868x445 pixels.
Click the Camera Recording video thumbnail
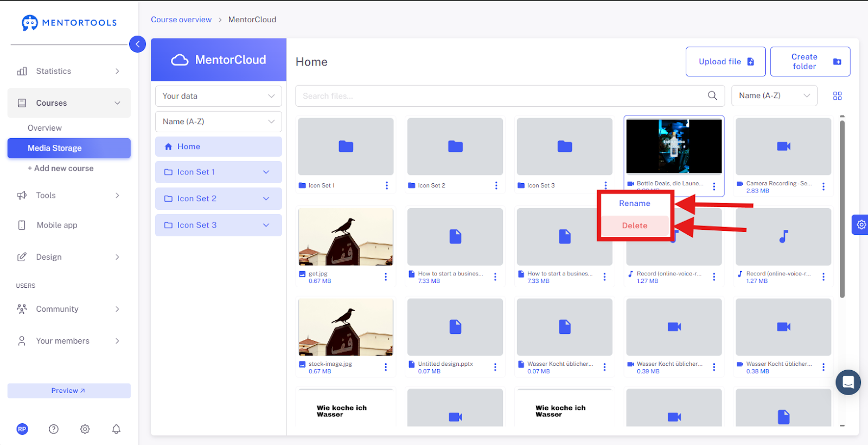783,146
